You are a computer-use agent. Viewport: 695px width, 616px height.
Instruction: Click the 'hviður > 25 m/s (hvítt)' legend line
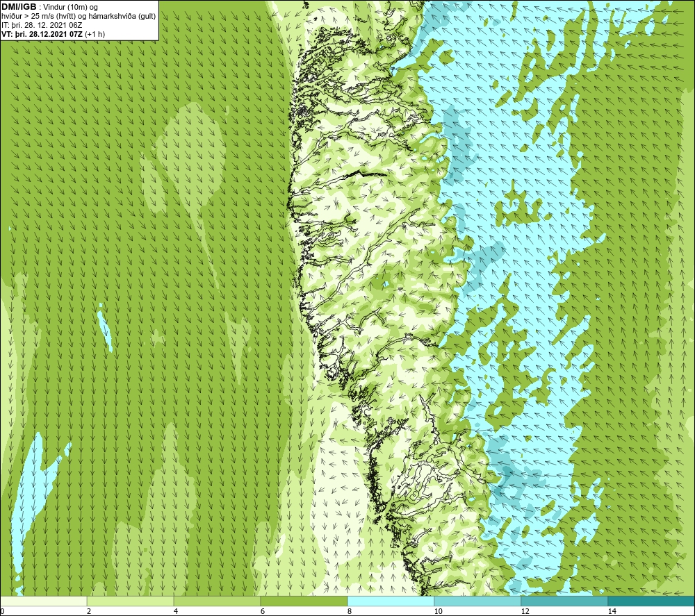(79, 17)
